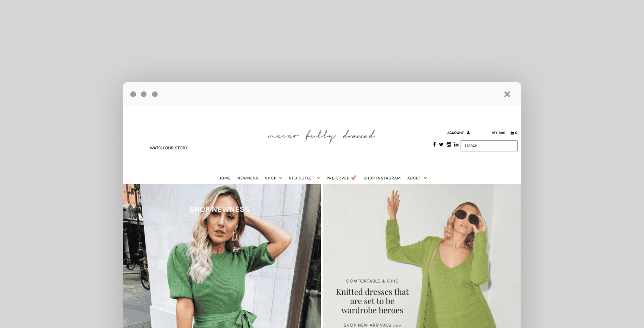The width and height of the screenshot is (644, 328).
Task: Open the LinkedIn icon in header
Action: pyautogui.click(x=456, y=145)
